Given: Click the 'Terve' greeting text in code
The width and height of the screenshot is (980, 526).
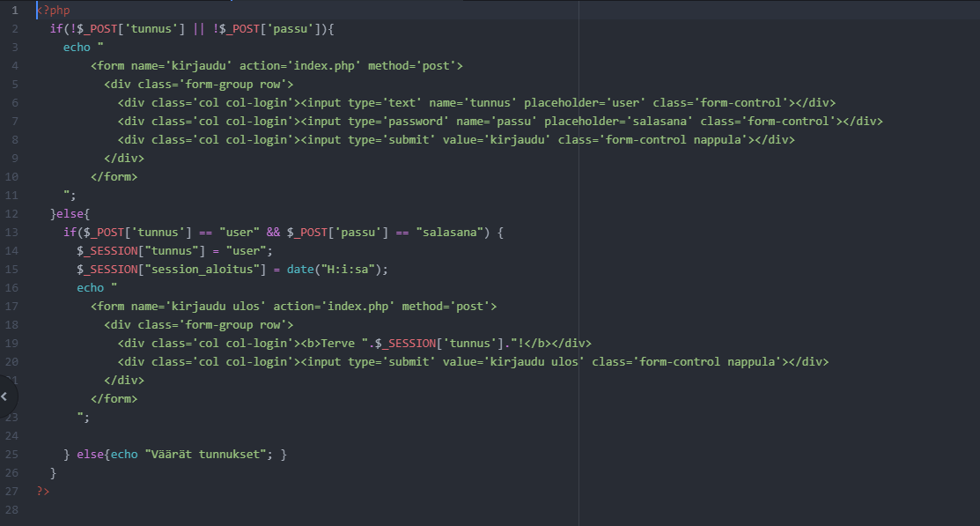Looking at the screenshot, I should pyautogui.click(x=340, y=343).
